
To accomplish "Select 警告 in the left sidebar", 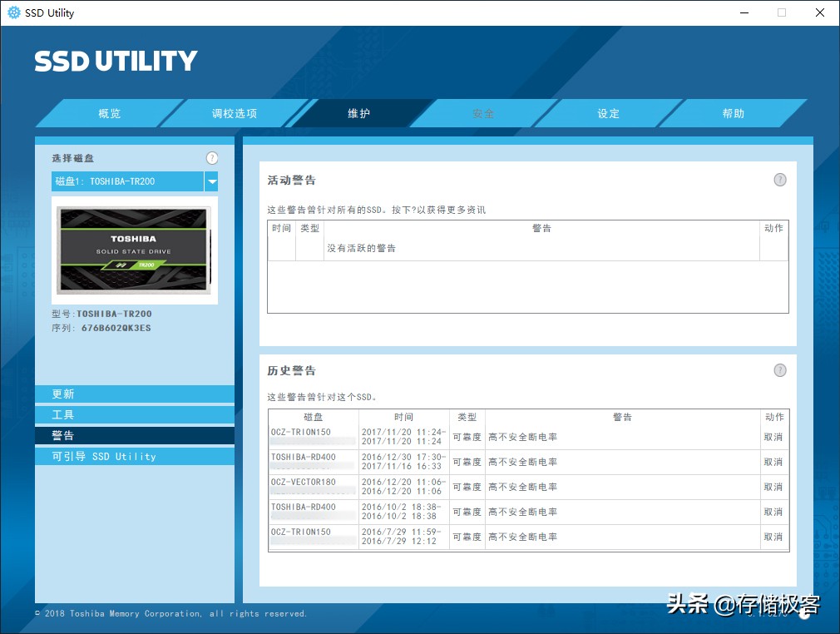I will coord(135,436).
